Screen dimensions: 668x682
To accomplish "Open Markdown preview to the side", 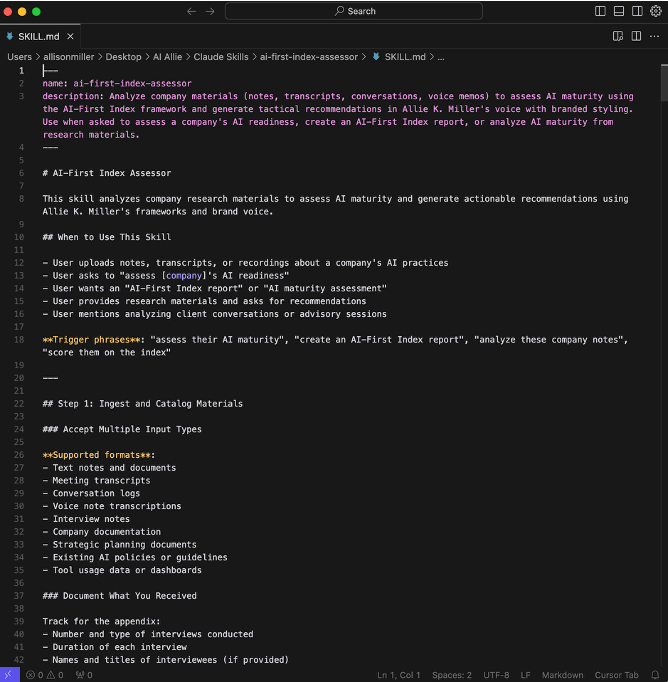I will (618, 36).
